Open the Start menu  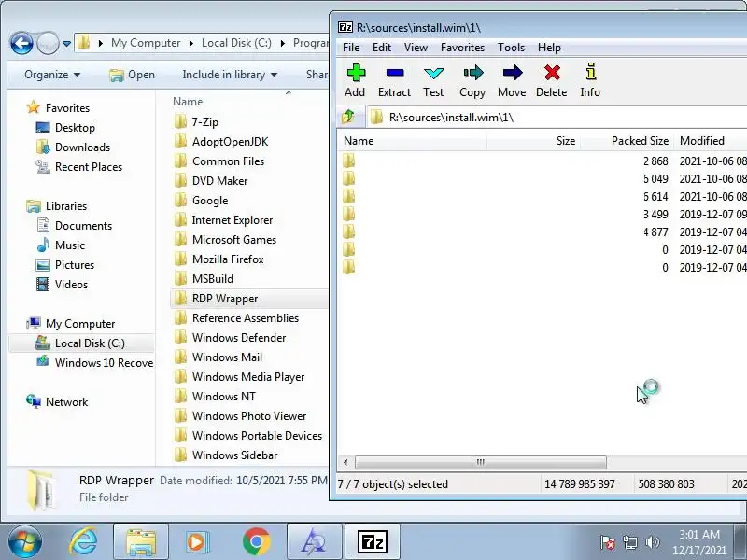(24, 542)
